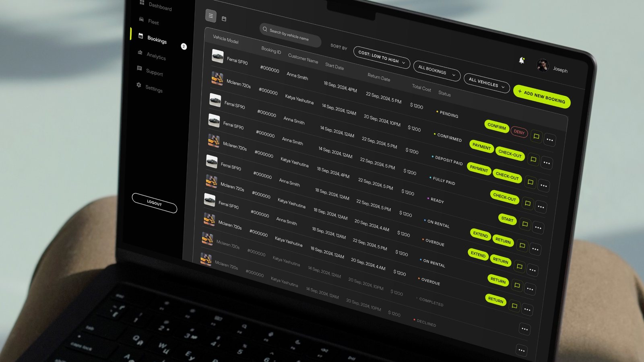Viewport: 644px width, 362px height.
Task: Click PAYMENT in the DEPOSIT PAID row
Action: tap(479, 169)
